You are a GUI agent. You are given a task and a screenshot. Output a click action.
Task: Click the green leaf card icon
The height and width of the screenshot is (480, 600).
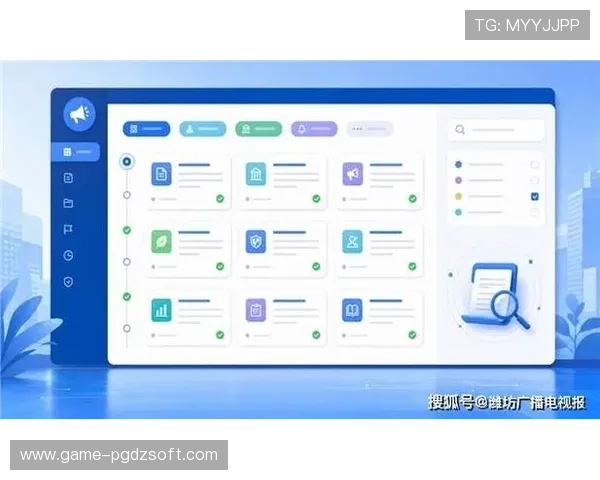coord(161,242)
